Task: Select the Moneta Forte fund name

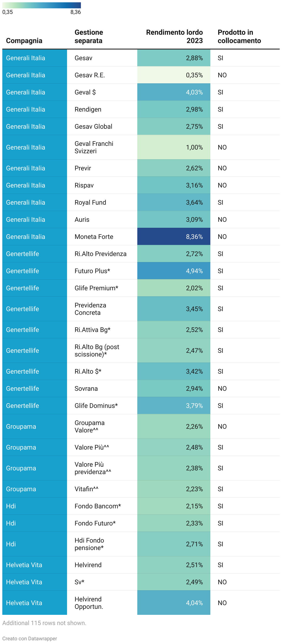Action: point(94,237)
